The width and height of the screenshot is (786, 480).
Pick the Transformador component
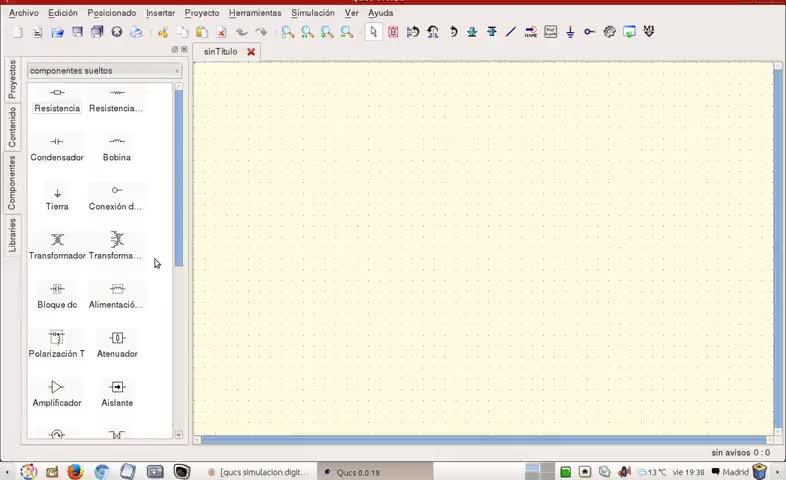coord(57,248)
